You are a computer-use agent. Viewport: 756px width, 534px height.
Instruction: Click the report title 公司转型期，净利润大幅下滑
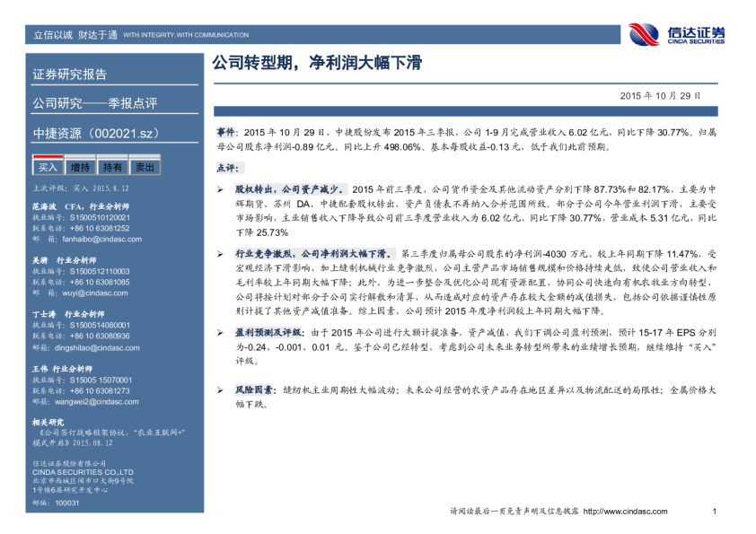(x=316, y=64)
